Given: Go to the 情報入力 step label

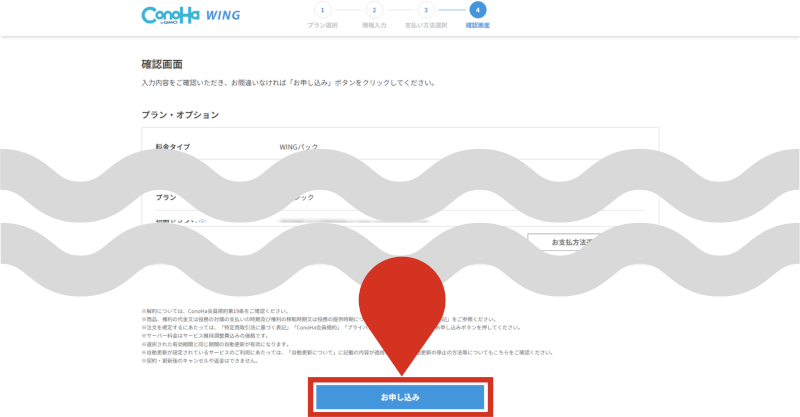Looking at the screenshot, I should [x=375, y=24].
